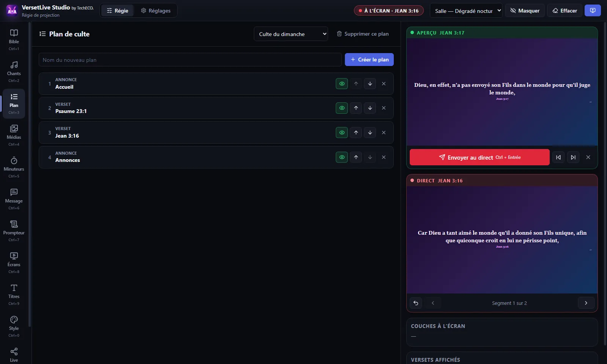Click the blue projection screen button
Viewport: 607px width, 364px height.
click(593, 11)
